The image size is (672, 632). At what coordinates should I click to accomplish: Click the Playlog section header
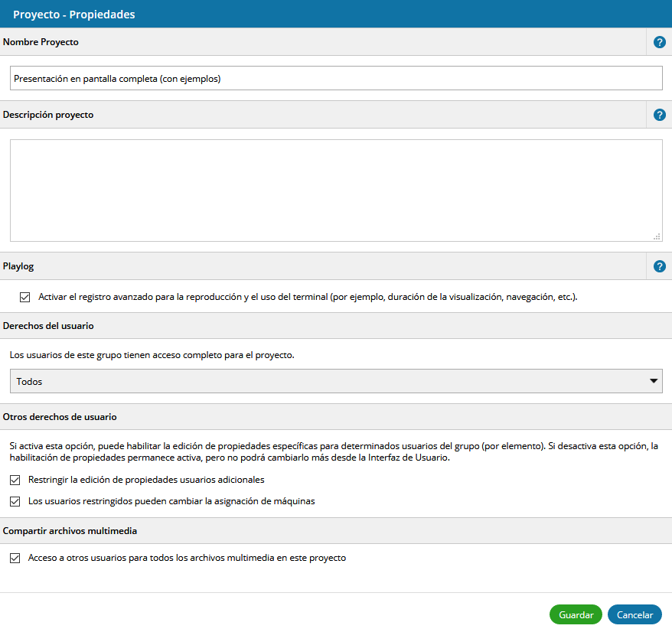pyautogui.click(x=18, y=266)
